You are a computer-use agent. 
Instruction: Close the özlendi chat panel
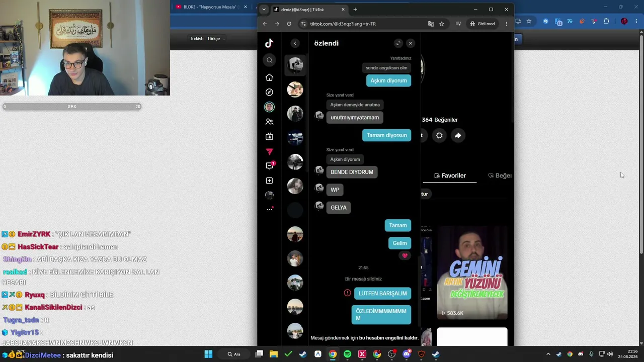[x=411, y=43]
